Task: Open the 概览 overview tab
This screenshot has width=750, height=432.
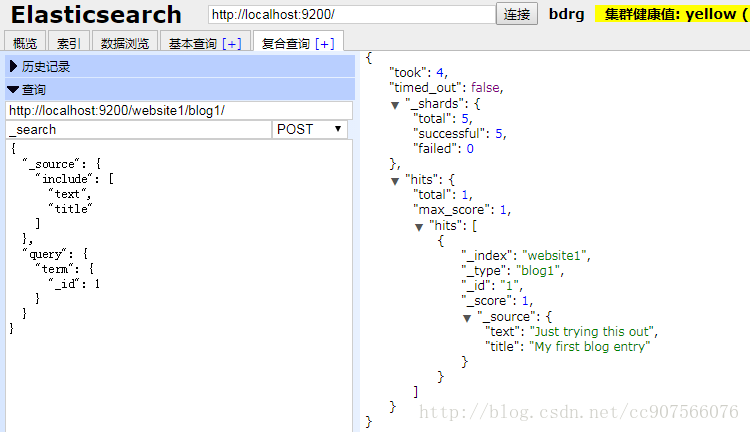Action: (25, 43)
